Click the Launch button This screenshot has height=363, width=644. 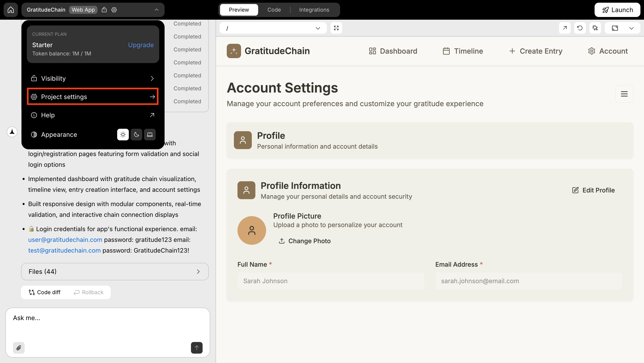click(x=617, y=10)
